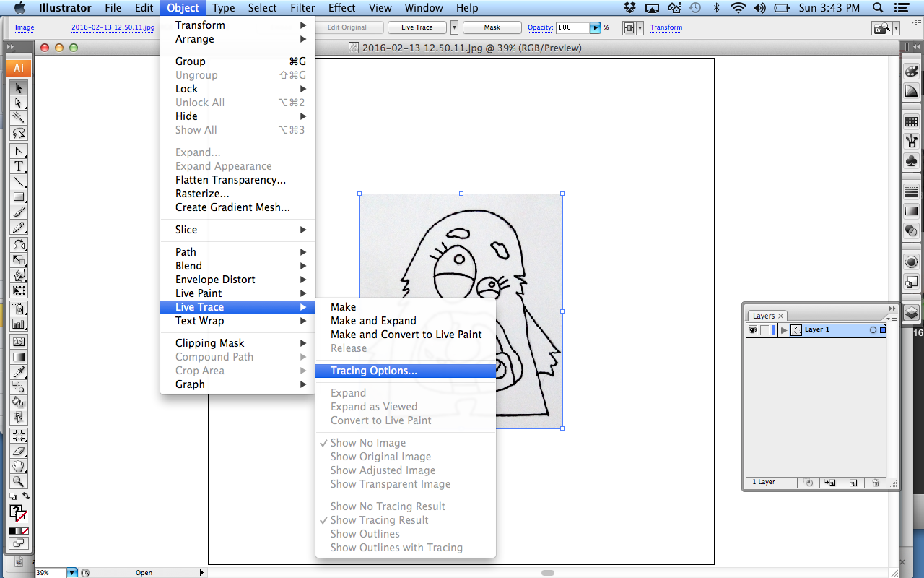Select the Line Segment tool
The image size is (924, 578).
pos(19,181)
